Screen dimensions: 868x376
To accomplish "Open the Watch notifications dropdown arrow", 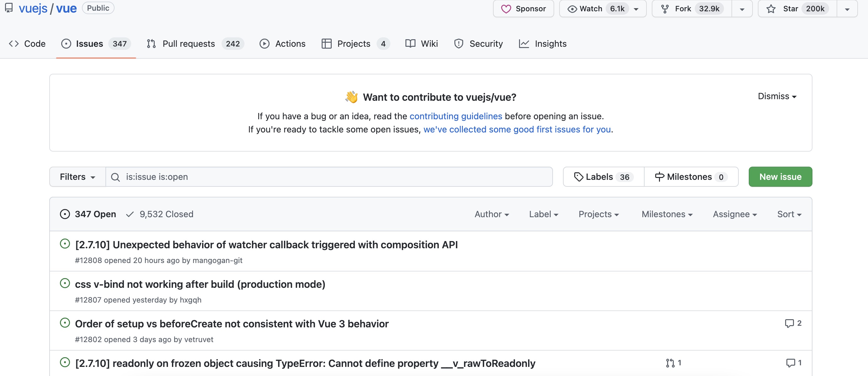I will coord(636,9).
